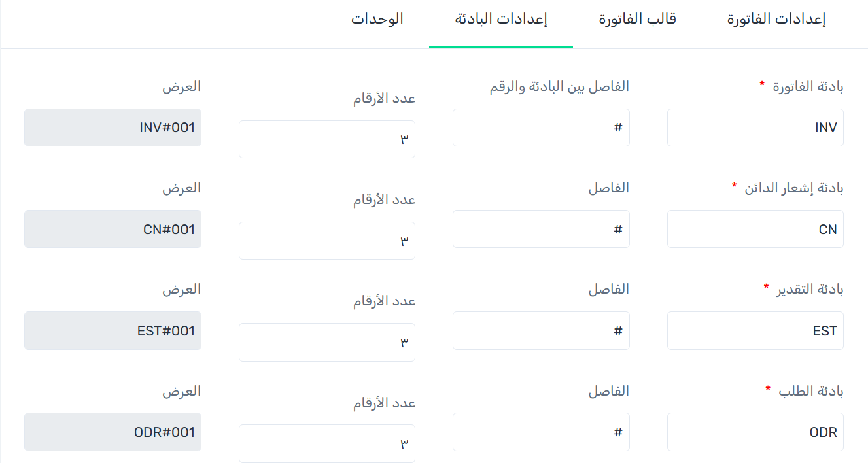The width and height of the screenshot is (868, 463).
Task: Click the ODR#001 preview display box
Action: pos(113,432)
